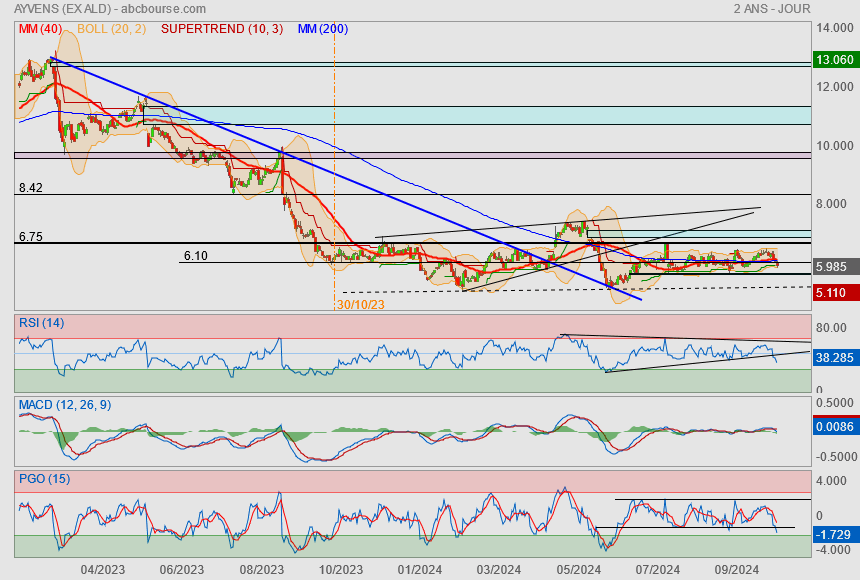This screenshot has height=580, width=860.
Task: Click the -4.000 PGO axis label
Action: tap(833, 550)
